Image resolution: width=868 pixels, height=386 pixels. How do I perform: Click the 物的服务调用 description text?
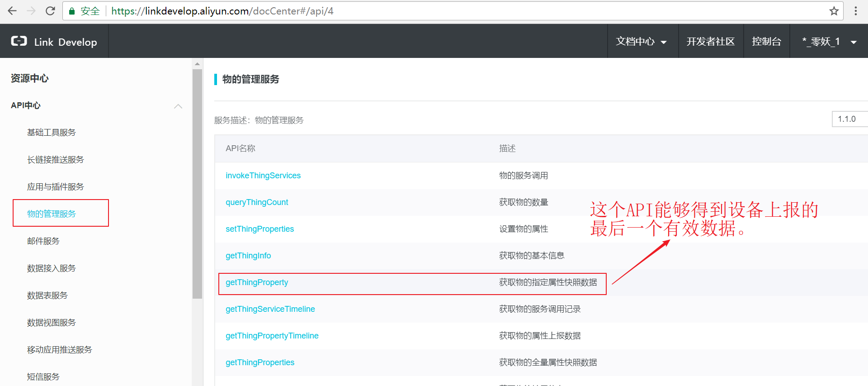(x=524, y=176)
